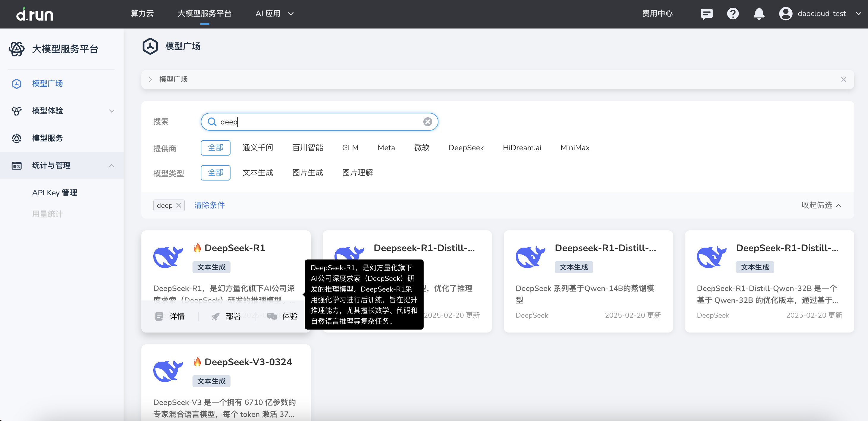This screenshot has width=868, height=421.
Task: Collapse the 统计与管理 sidebar group
Action: pos(111,166)
